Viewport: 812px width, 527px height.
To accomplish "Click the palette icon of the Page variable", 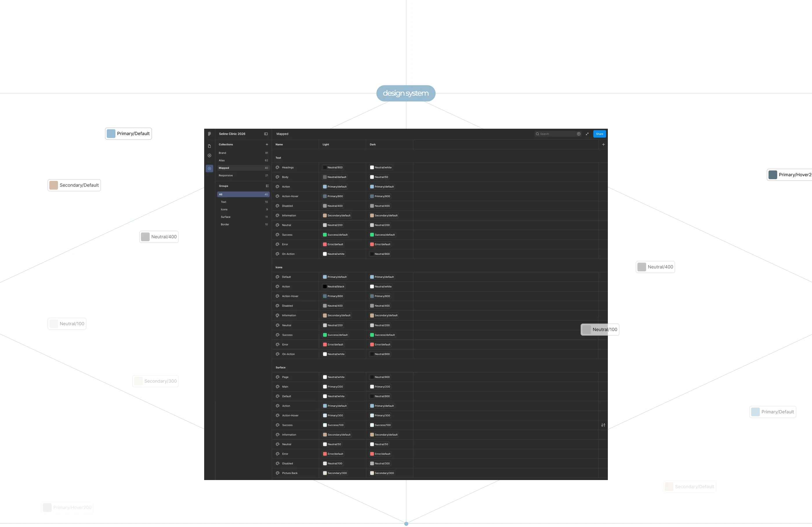I will [277, 377].
